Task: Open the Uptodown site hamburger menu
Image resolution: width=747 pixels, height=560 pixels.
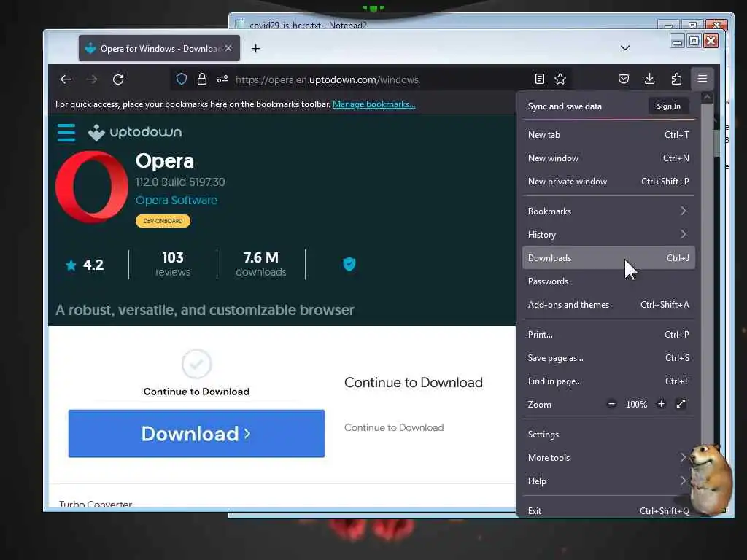Action: [66, 133]
